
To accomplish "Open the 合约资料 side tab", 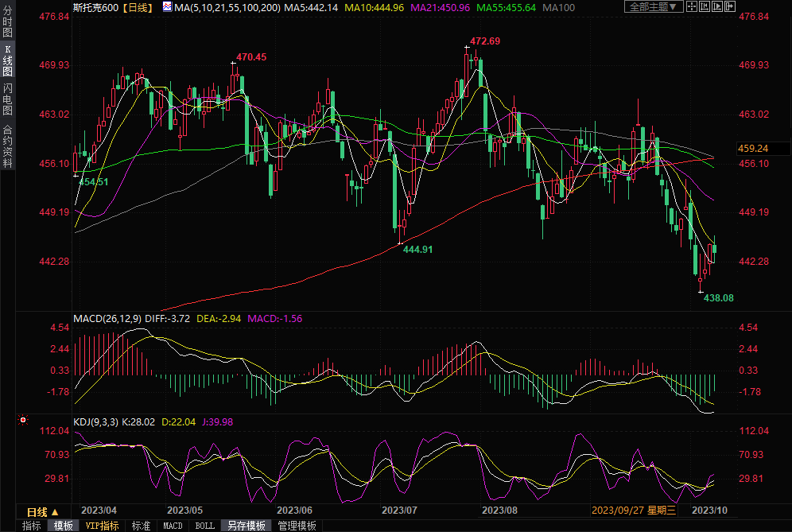I will [x=7, y=146].
